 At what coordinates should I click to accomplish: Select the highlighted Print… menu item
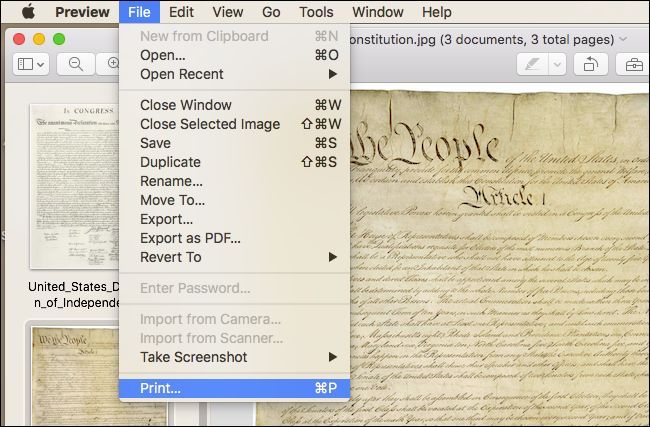(234, 388)
